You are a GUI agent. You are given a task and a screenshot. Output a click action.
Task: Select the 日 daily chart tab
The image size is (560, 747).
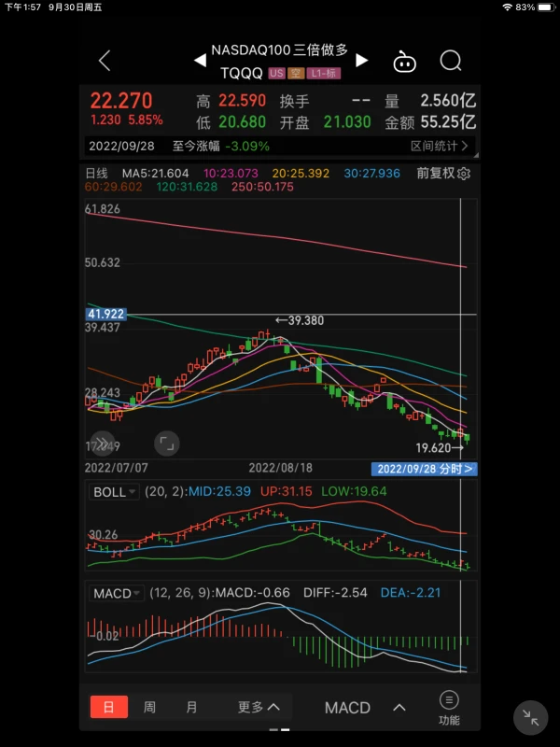[109, 707]
